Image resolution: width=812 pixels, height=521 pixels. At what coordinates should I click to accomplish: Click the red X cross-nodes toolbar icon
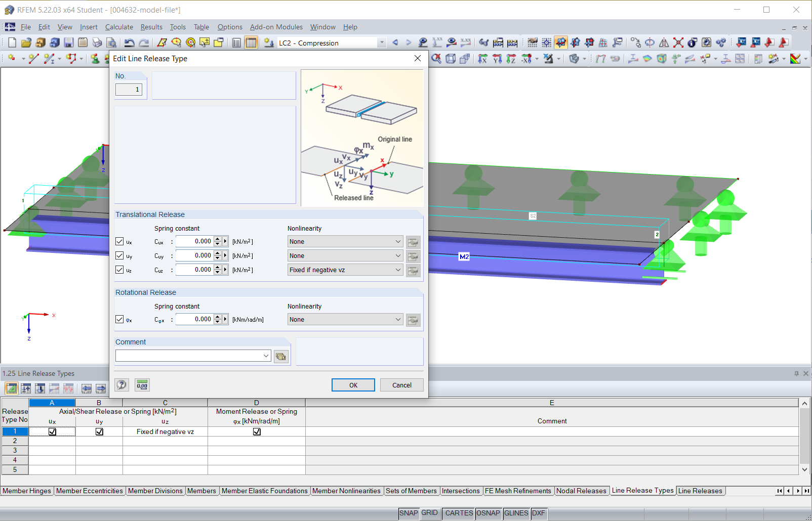point(678,43)
